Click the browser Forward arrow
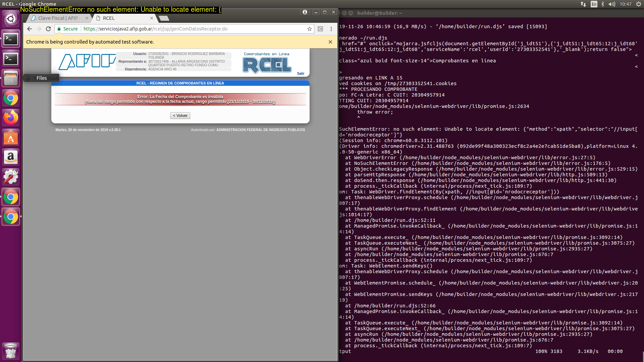 coord(39,29)
